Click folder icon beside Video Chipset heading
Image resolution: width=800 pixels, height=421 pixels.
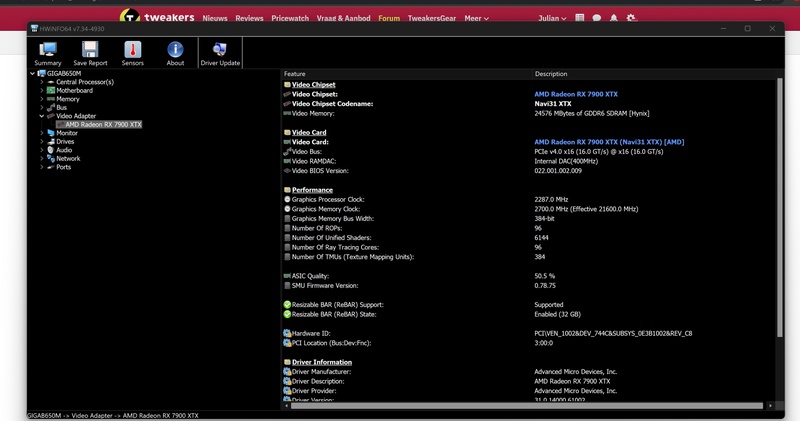[x=287, y=85]
